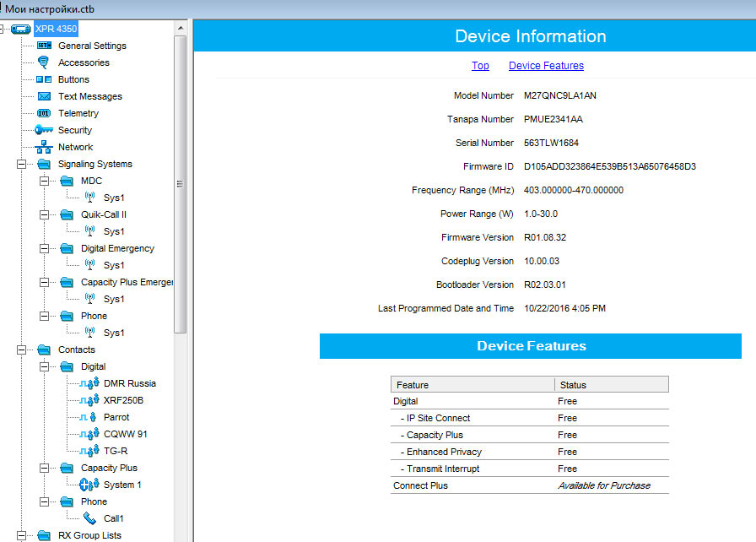This screenshot has width=756, height=542.
Task: Click the Status column header
Action: click(x=612, y=385)
